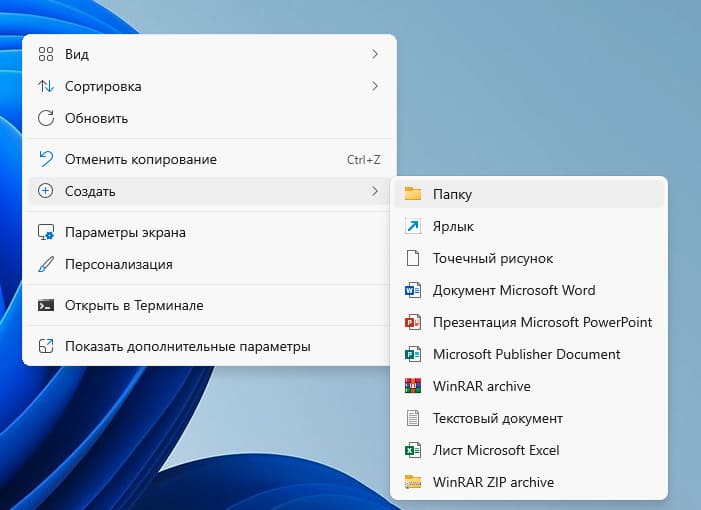Create Презентация Microsoft PowerPoint

click(x=529, y=322)
